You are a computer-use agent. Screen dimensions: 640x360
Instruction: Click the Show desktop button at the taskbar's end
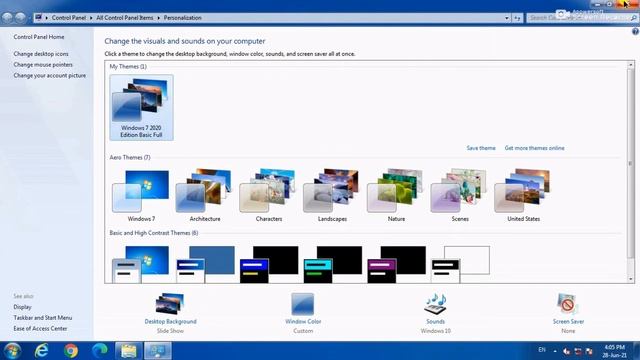(636, 351)
